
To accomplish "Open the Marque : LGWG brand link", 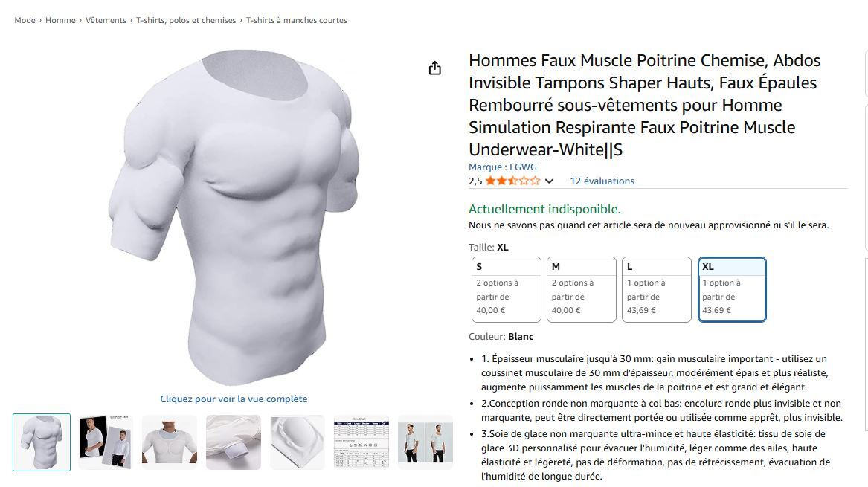I will click(503, 167).
